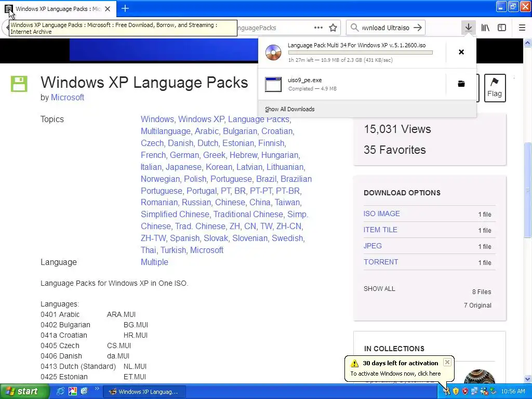Image resolution: width=532 pixels, height=399 pixels.
Task: Open the ITEM TILE download option
Action: click(380, 230)
